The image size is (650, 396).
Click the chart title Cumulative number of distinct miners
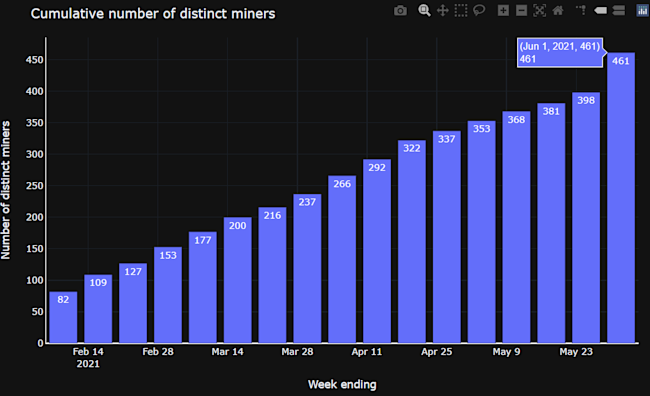click(x=153, y=14)
